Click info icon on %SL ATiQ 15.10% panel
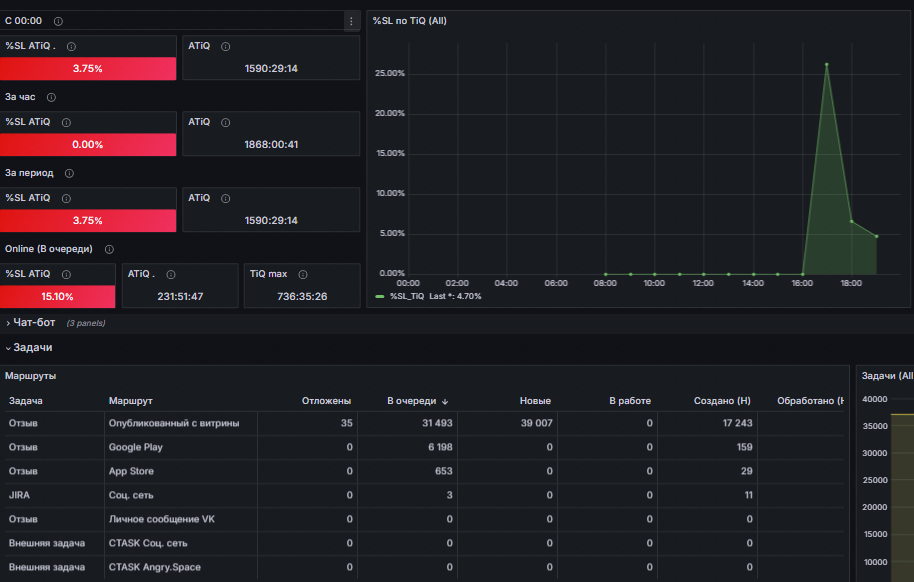Viewport: 914px width, 582px height. point(66,274)
